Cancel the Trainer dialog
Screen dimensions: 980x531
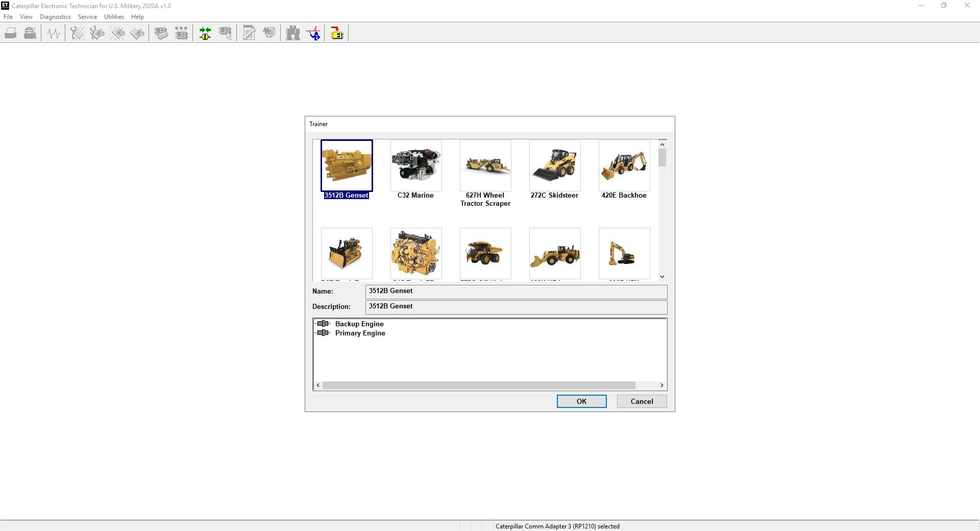(x=642, y=401)
